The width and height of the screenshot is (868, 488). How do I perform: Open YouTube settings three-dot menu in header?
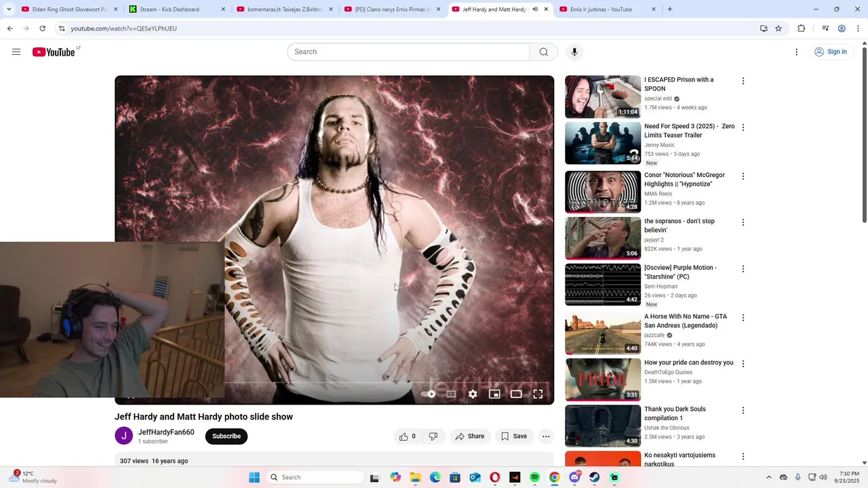[x=797, y=52]
